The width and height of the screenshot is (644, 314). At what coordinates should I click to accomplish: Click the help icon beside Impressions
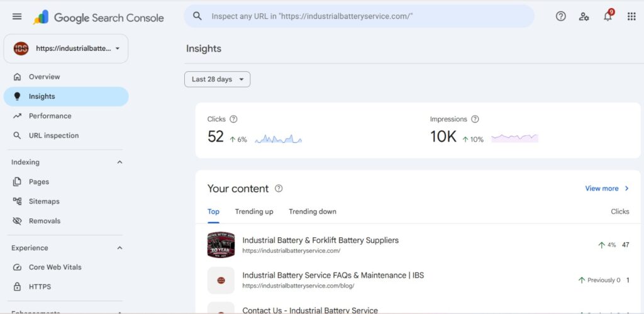click(475, 119)
